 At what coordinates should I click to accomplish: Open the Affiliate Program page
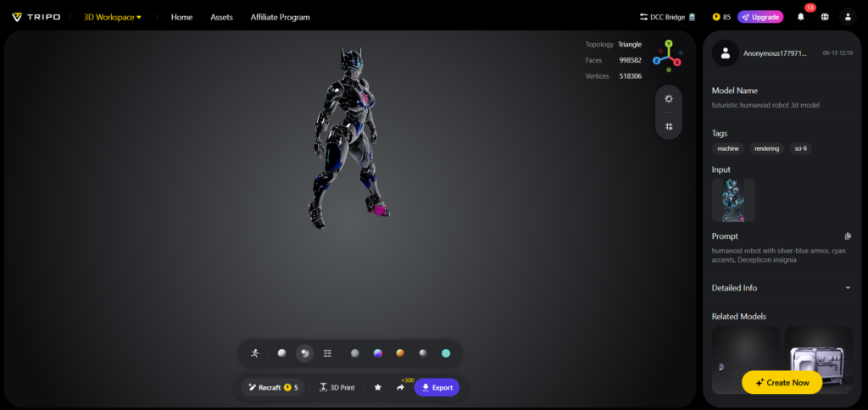(280, 17)
